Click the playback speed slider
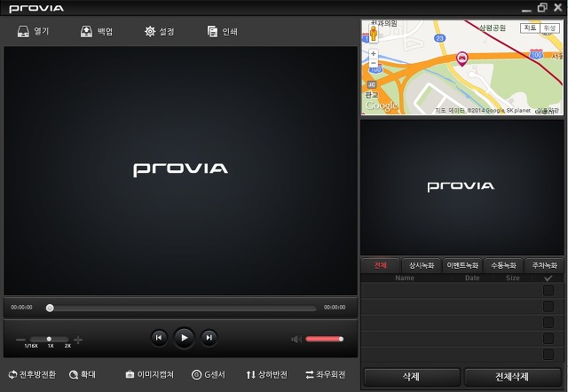The height and width of the screenshot is (392, 568). 50,339
